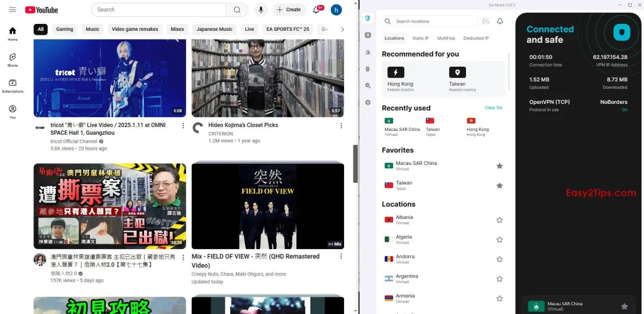
Task: Click the YouTube search input field
Action: click(x=158, y=9)
